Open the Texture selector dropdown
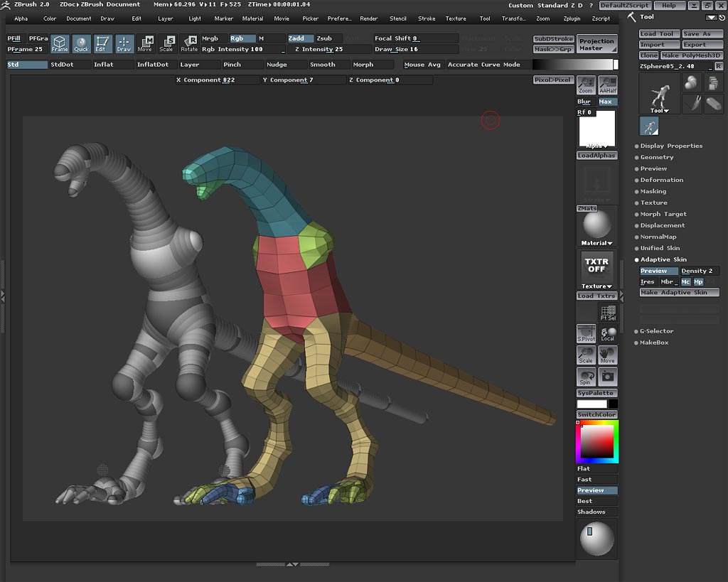The height and width of the screenshot is (582, 728). pyautogui.click(x=596, y=269)
